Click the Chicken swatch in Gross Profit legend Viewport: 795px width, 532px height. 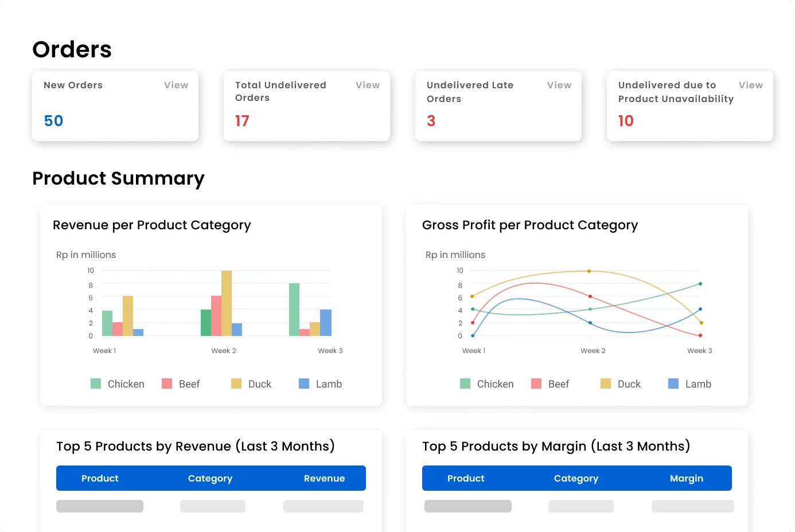click(x=465, y=384)
